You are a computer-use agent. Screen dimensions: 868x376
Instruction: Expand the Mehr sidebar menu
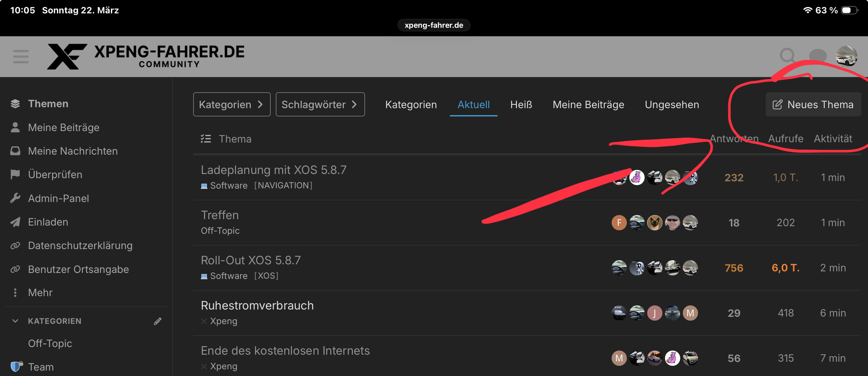click(x=40, y=292)
